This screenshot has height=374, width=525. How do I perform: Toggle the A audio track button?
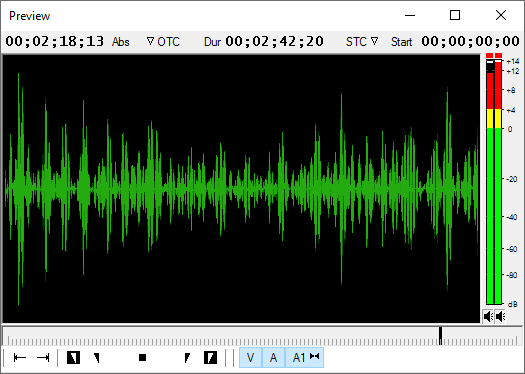[274, 358]
